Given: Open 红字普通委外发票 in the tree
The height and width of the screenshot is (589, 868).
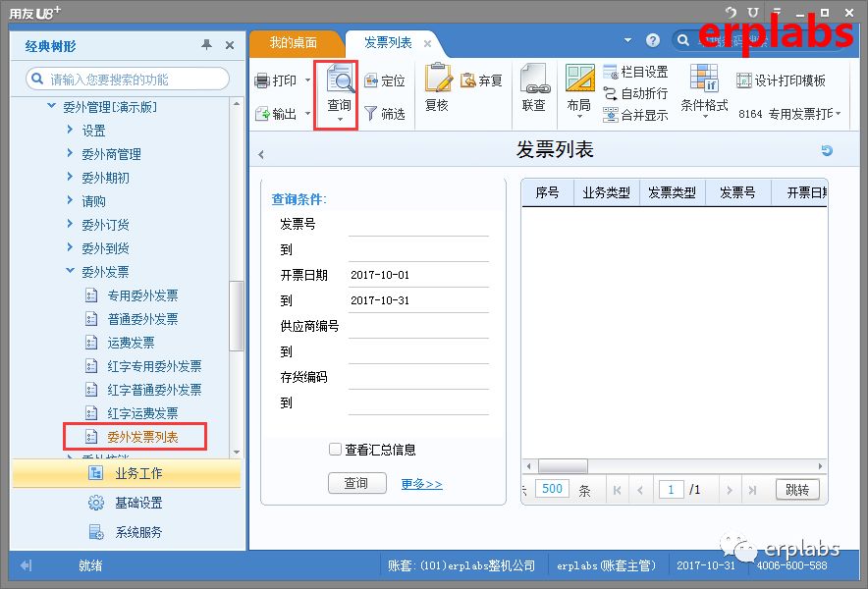Looking at the screenshot, I should [154, 390].
